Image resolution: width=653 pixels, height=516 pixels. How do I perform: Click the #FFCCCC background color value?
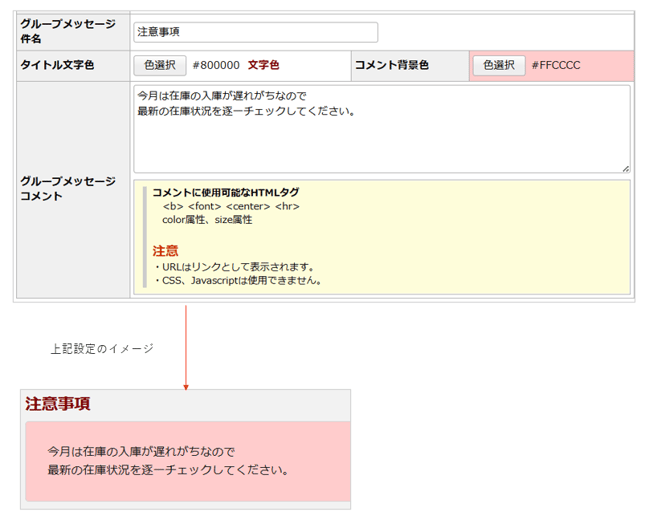[x=556, y=65]
